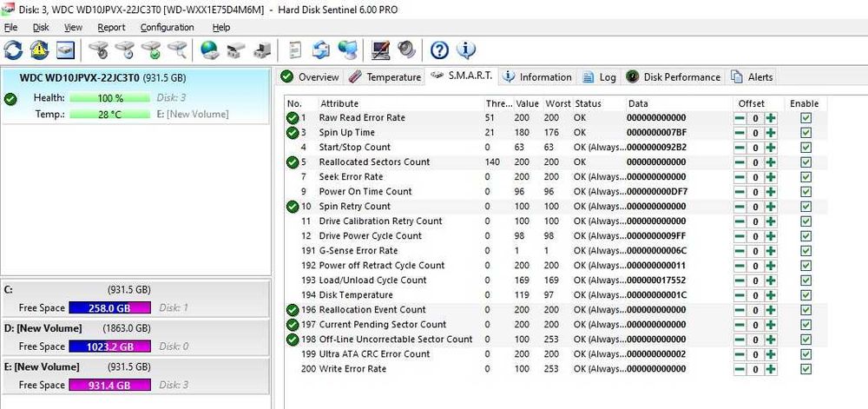The width and height of the screenshot is (868, 409).
Task: Open the Configuration menu
Action: (167, 27)
